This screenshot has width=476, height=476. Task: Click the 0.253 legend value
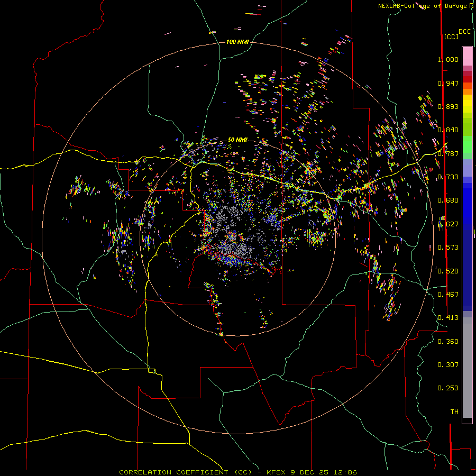pos(448,388)
